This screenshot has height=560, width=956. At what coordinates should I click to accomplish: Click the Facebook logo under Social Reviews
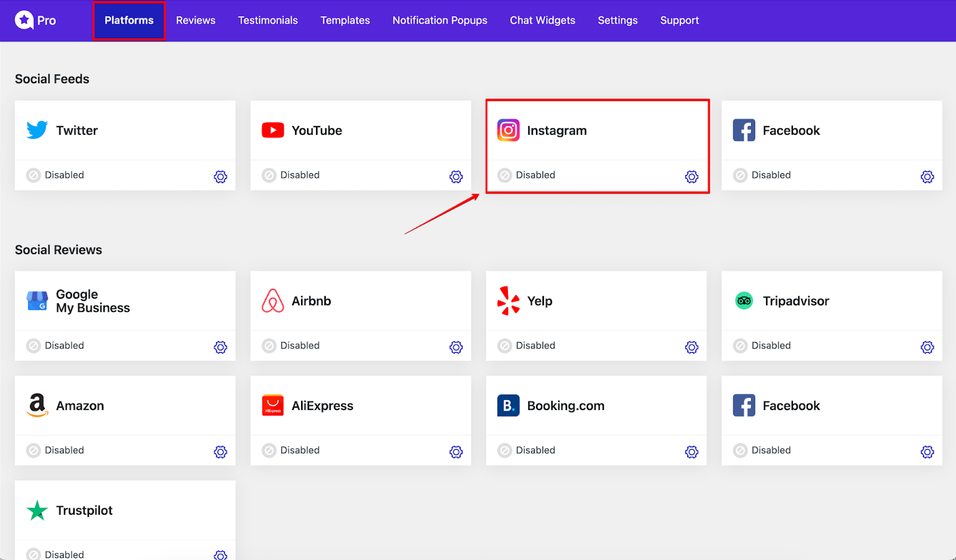pyautogui.click(x=744, y=405)
